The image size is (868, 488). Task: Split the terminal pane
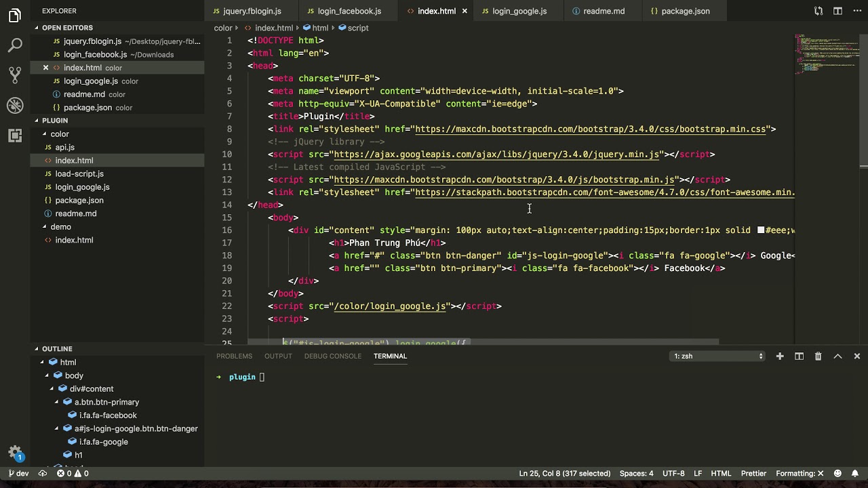[x=799, y=356]
